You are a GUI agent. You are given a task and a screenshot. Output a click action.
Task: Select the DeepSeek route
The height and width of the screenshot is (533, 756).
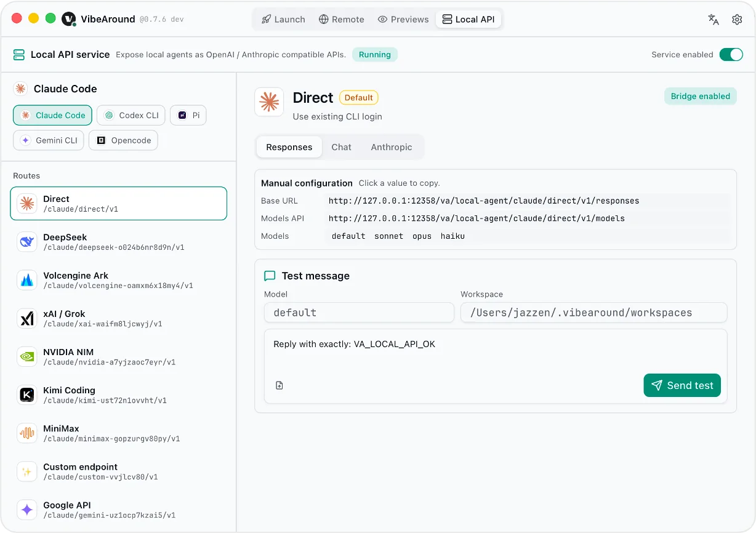[x=119, y=242]
